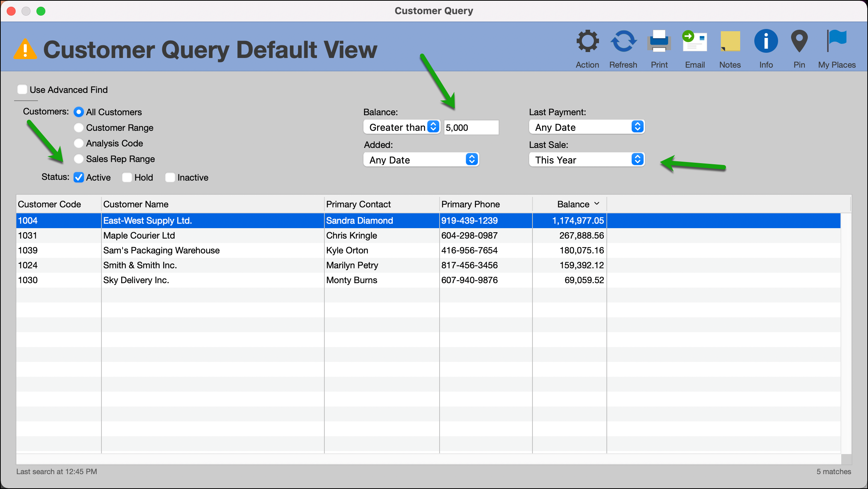Print the query results
Image resolution: width=868 pixels, height=489 pixels.
click(659, 42)
